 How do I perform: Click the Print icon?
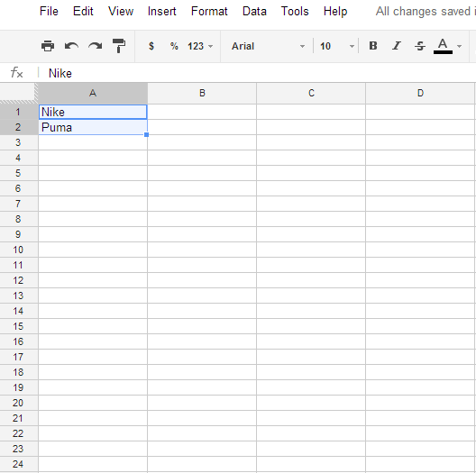48,46
